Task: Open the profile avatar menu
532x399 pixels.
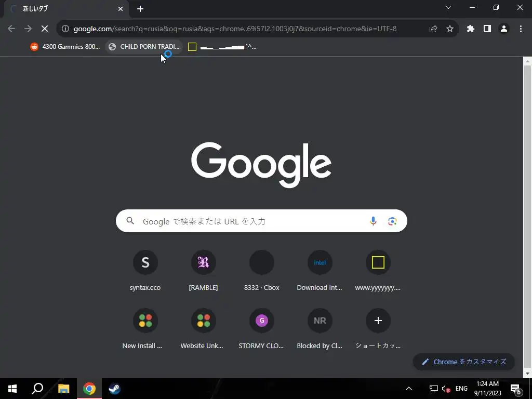Action: [x=504, y=29]
